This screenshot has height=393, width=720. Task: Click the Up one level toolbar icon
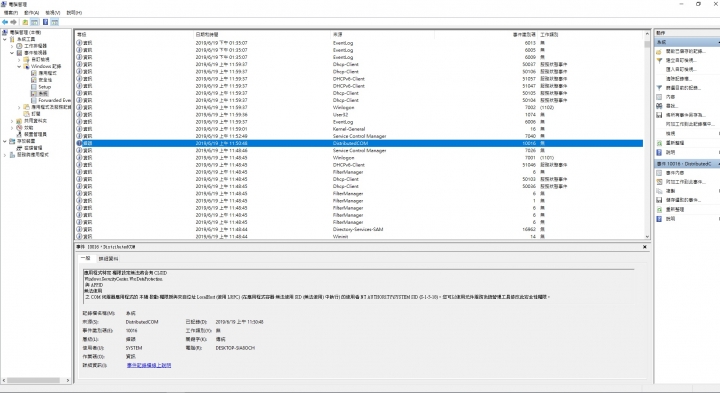point(25,22)
